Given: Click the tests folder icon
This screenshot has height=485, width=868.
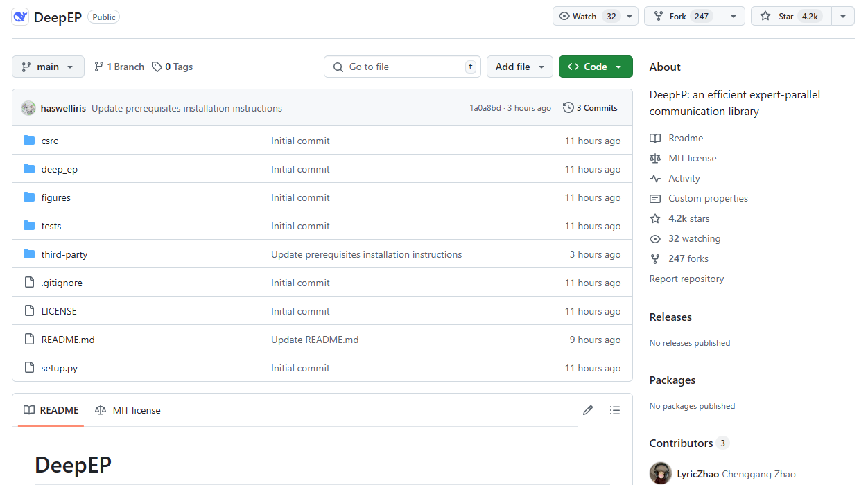Looking at the screenshot, I should (29, 226).
